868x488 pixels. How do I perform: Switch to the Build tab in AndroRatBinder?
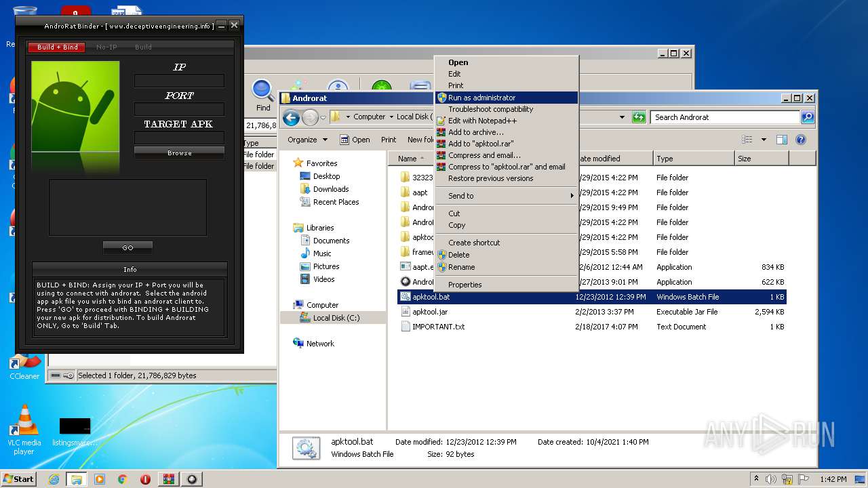tap(143, 47)
